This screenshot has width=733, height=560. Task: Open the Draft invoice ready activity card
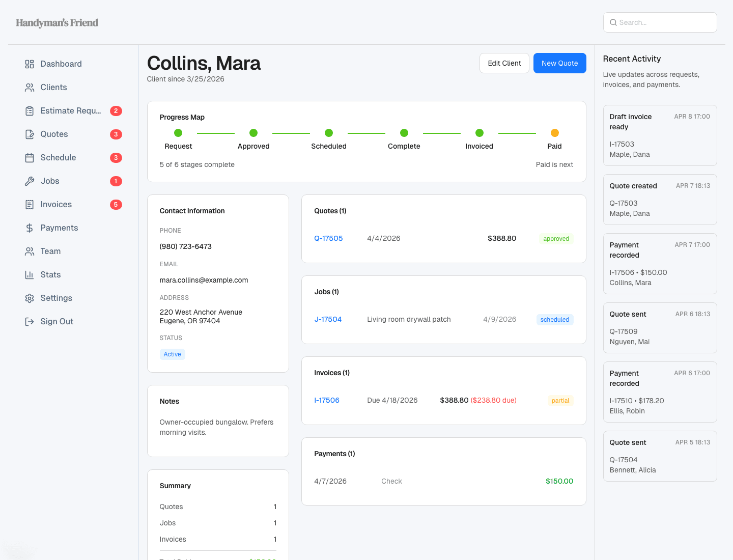point(660,135)
